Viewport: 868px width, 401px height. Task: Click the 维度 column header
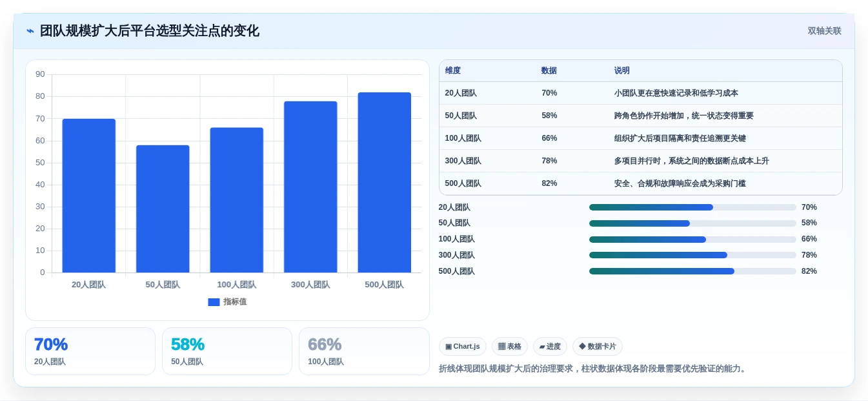(453, 71)
